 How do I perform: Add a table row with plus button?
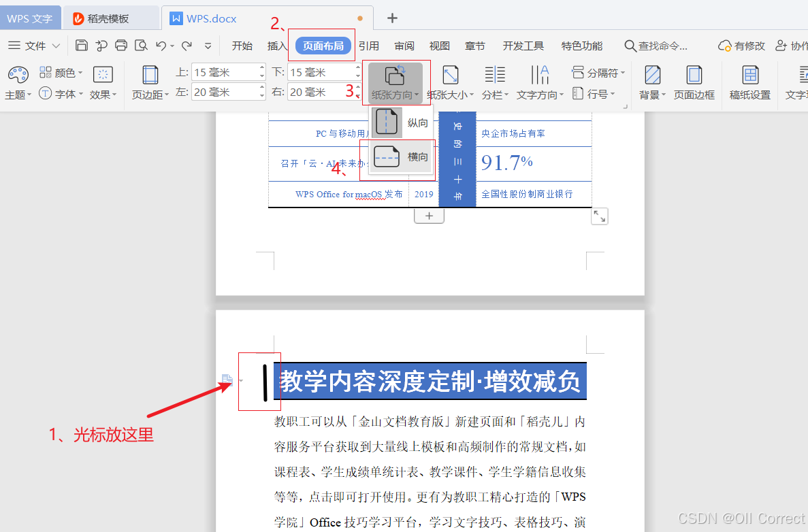pos(429,216)
